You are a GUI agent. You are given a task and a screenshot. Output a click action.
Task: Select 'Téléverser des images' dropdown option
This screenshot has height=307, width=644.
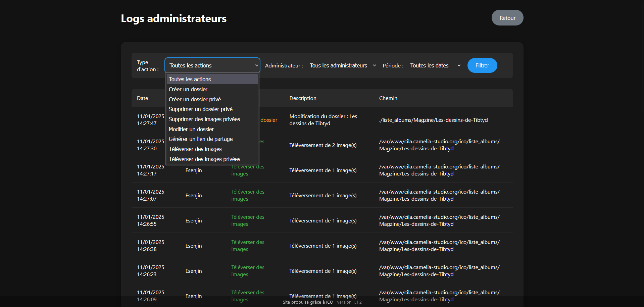coord(212,149)
